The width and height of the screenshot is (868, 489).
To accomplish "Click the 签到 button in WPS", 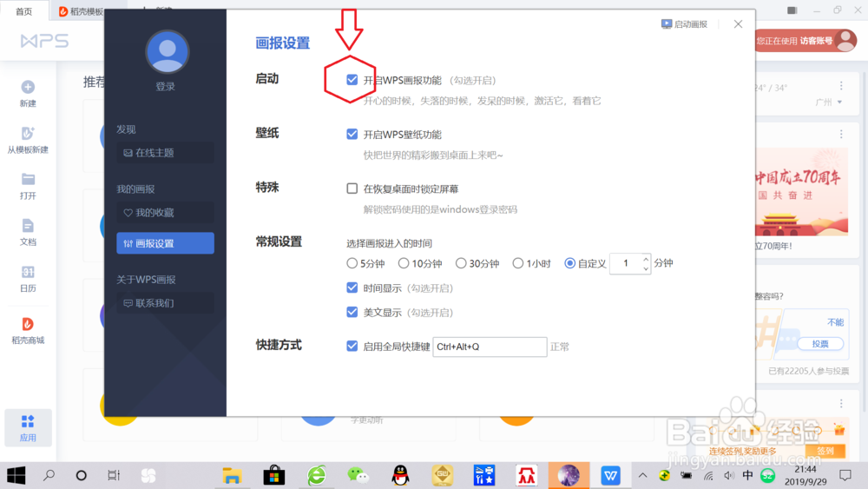I will pyautogui.click(x=825, y=451).
